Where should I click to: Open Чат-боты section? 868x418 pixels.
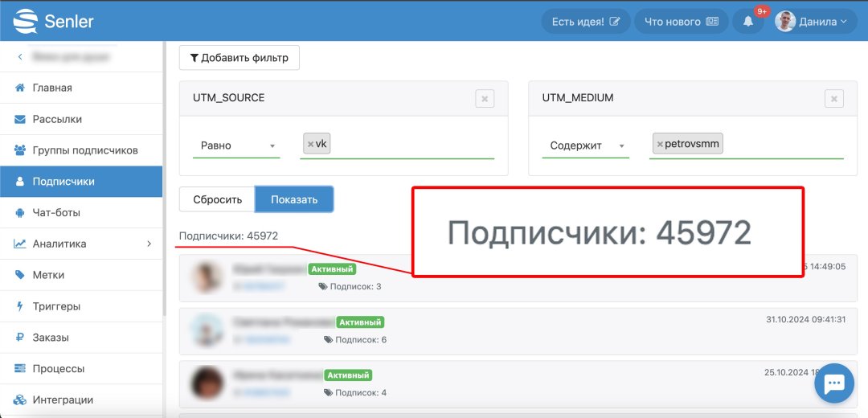click(56, 213)
